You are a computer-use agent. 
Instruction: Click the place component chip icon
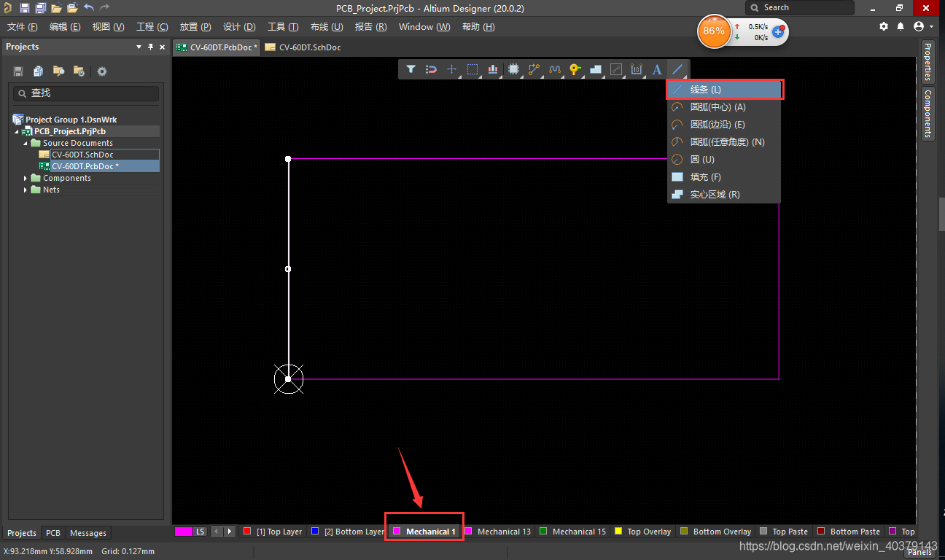(513, 69)
